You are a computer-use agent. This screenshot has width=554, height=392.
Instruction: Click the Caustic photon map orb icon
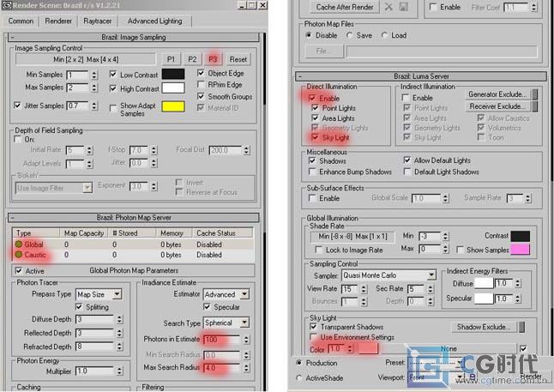click(x=17, y=256)
